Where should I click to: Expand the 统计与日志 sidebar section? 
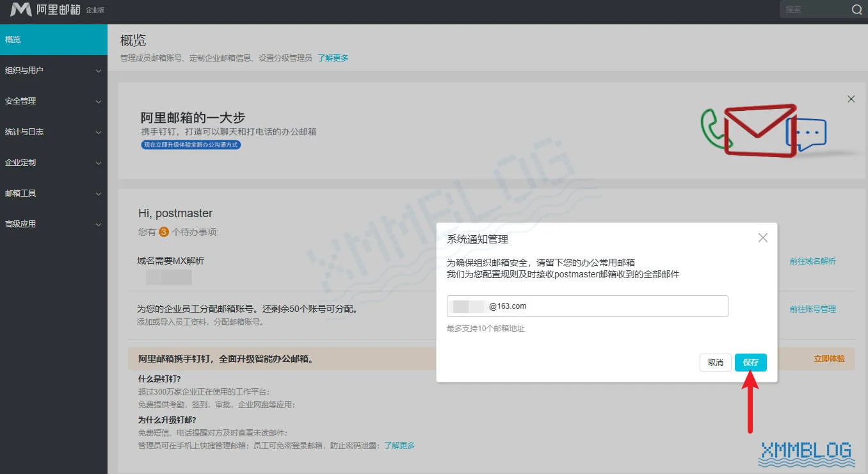pyautogui.click(x=54, y=131)
